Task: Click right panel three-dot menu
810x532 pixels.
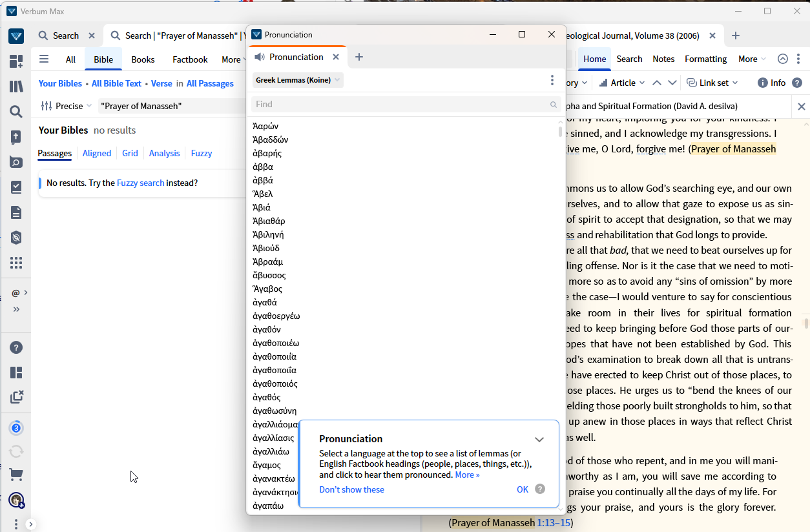Action: point(798,59)
